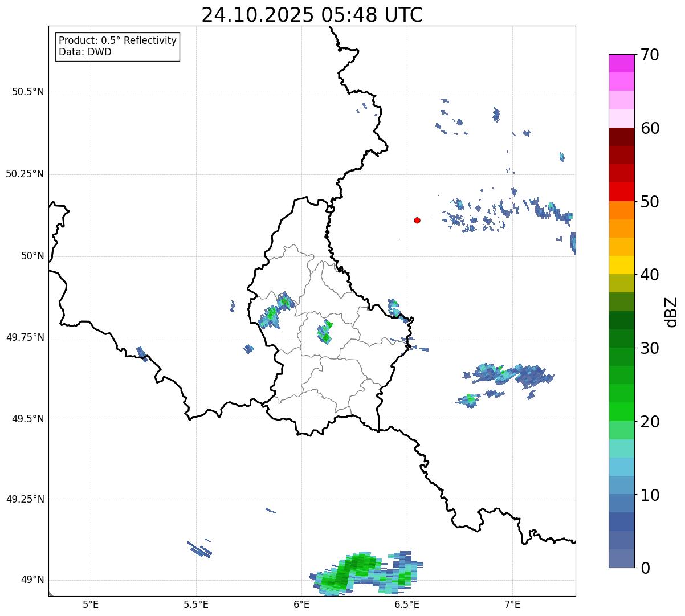Click the 49.25°N latitude label
The image size is (685, 616).
25,500
